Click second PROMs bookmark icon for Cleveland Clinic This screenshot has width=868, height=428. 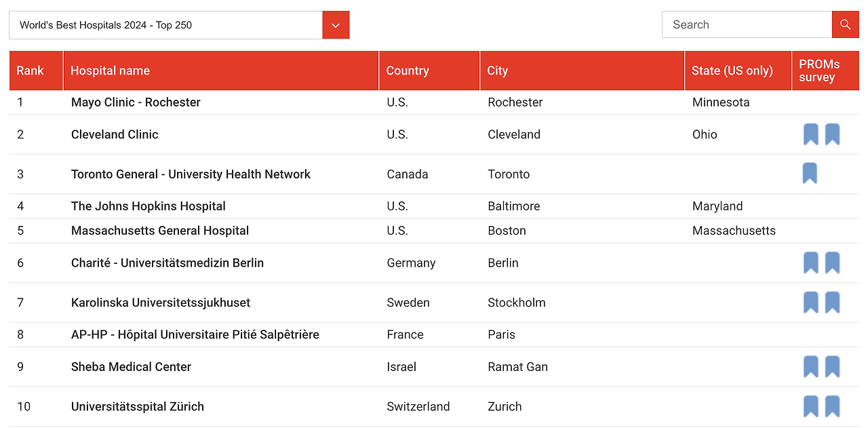point(833,134)
